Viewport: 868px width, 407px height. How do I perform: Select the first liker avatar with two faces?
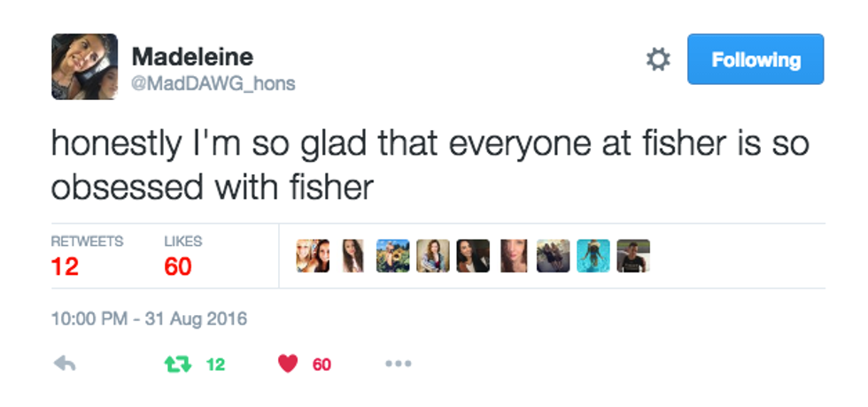(313, 256)
